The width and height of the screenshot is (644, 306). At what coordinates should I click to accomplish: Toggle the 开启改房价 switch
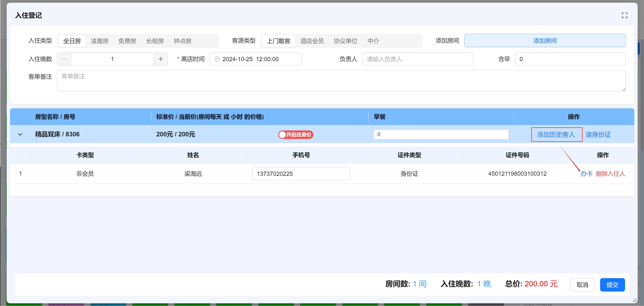296,135
